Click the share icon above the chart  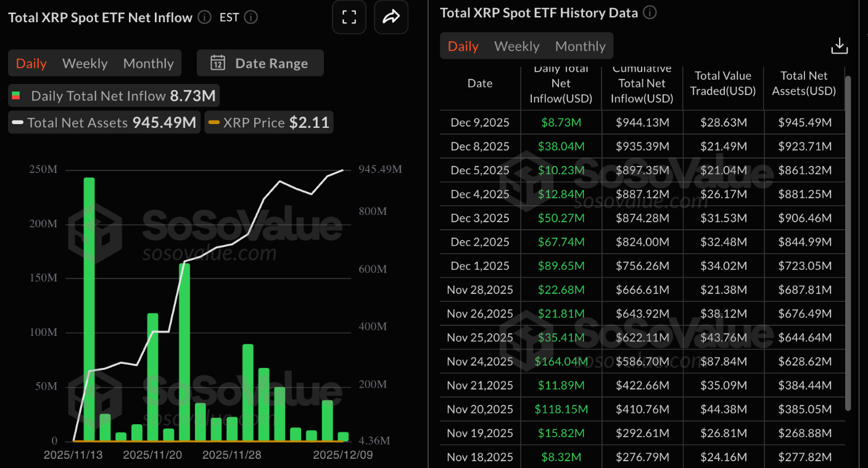(x=391, y=17)
